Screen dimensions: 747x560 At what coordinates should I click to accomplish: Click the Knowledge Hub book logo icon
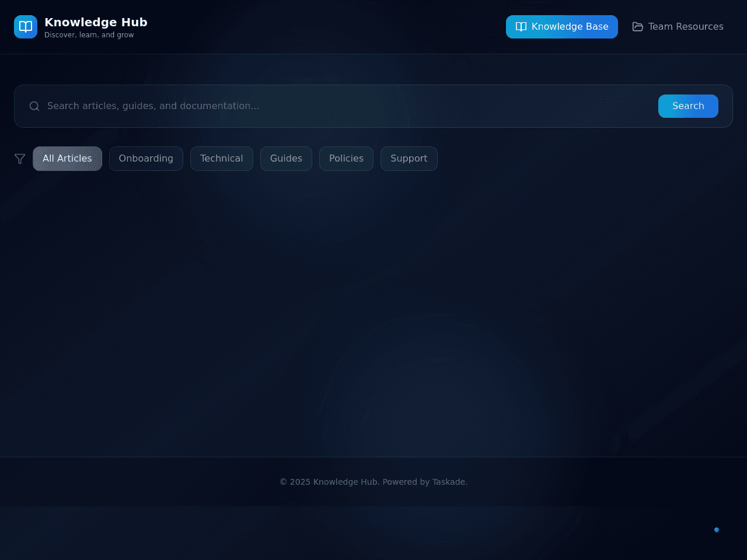click(26, 27)
